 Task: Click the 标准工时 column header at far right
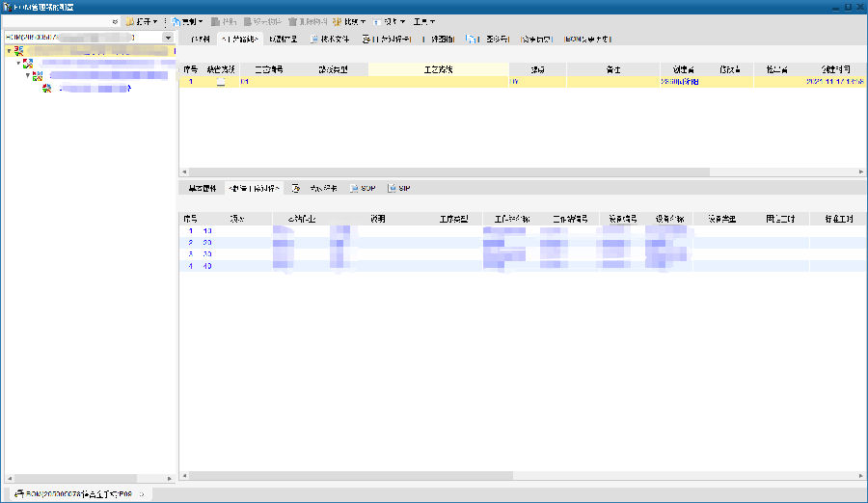pos(838,219)
